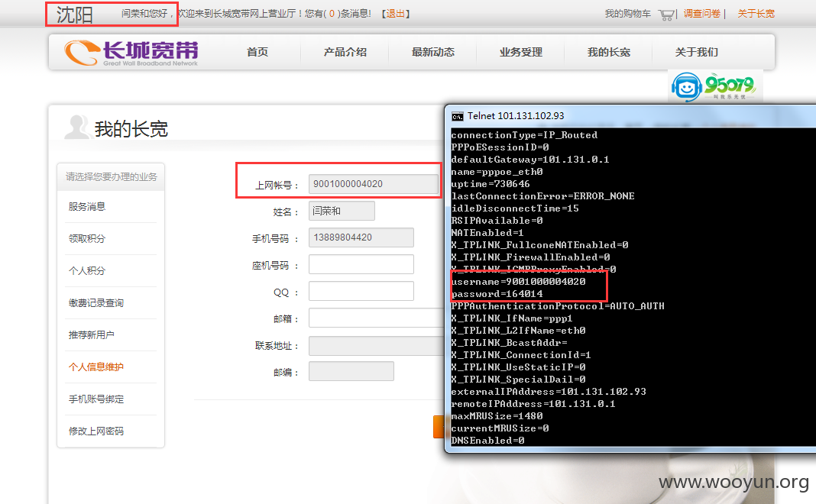This screenshot has width=816, height=504.
Task: Click the Telnet window console icon
Action: (458, 117)
